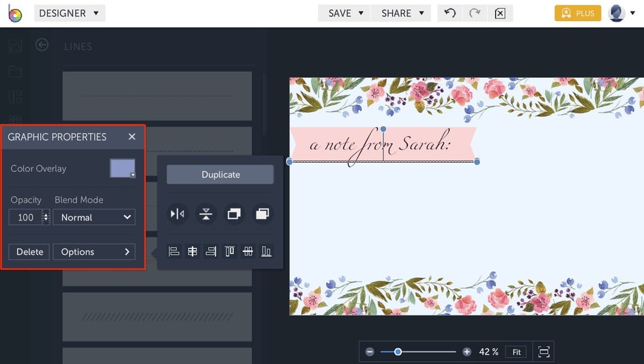Flip the graphic horizontally
The image size is (644, 364).
coord(177,214)
